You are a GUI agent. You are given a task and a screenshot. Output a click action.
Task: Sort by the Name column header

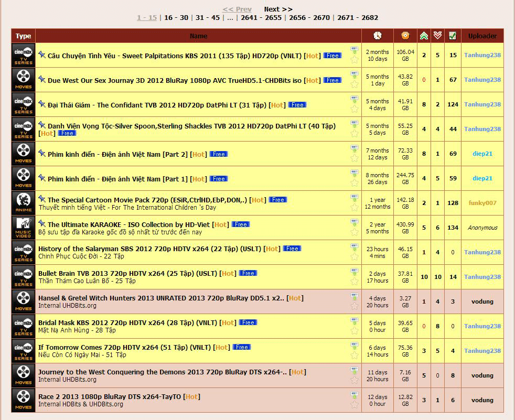tap(198, 36)
